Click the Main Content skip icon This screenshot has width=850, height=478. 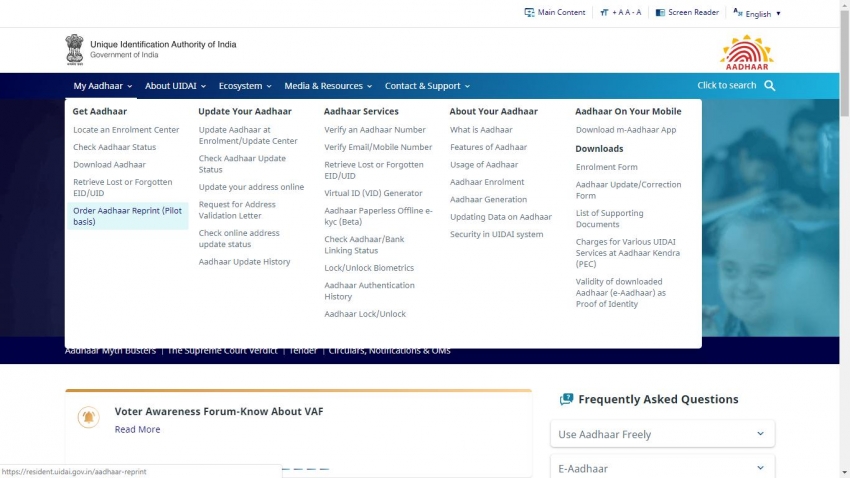[529, 13]
